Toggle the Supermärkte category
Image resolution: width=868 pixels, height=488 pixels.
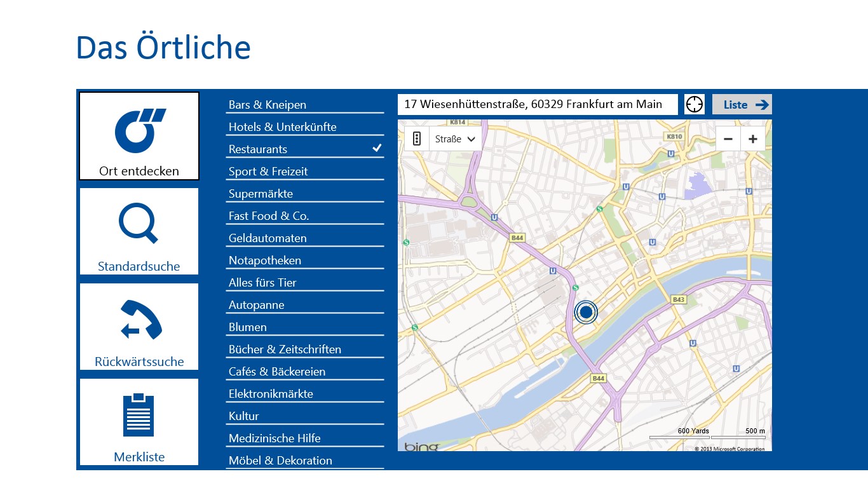(x=305, y=194)
